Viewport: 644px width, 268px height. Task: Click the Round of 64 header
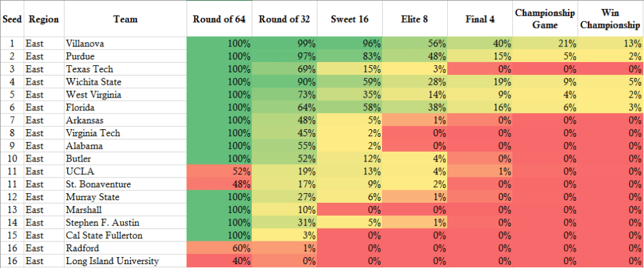(219, 19)
